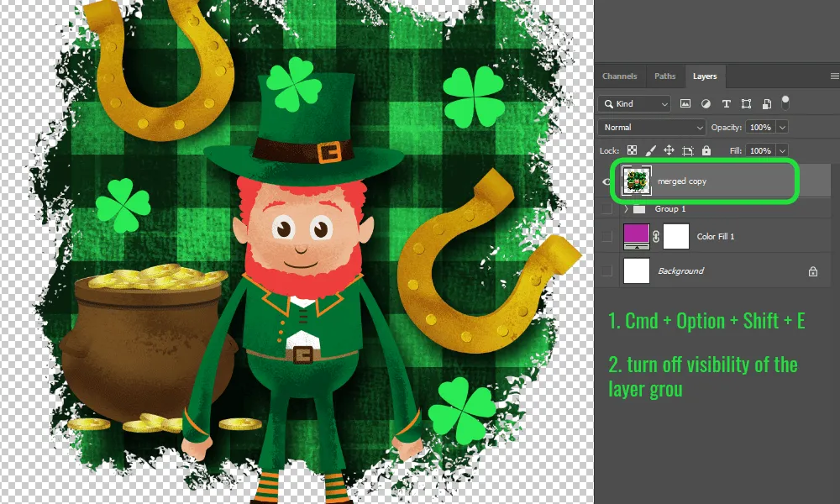Switch to the Paths tab
The height and width of the screenshot is (504, 840).
(664, 76)
